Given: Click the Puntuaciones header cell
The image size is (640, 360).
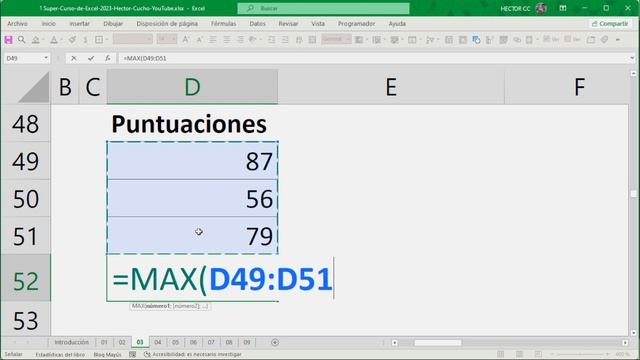Looking at the screenshot, I should [192, 124].
